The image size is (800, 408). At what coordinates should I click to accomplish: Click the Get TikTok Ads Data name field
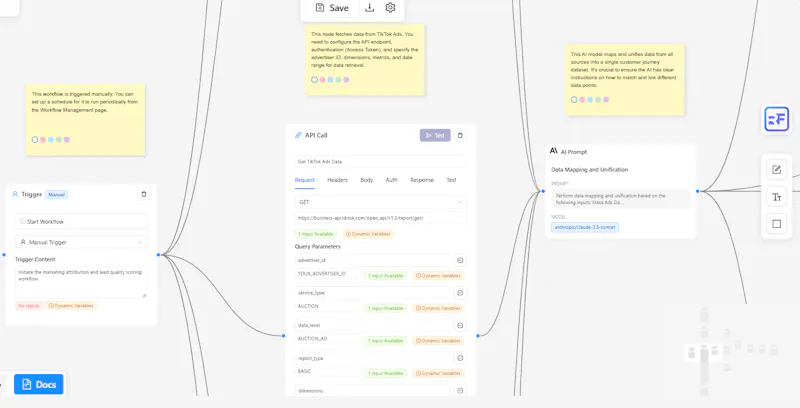coord(380,162)
